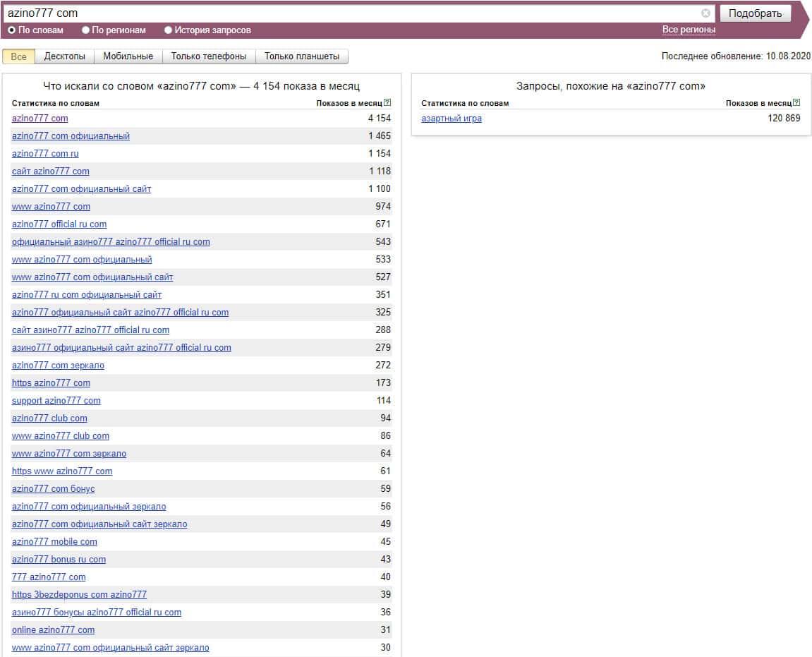Open the 'azino777 com зеркало' query link
Viewport: 812px width, 657px height.
[x=58, y=366]
